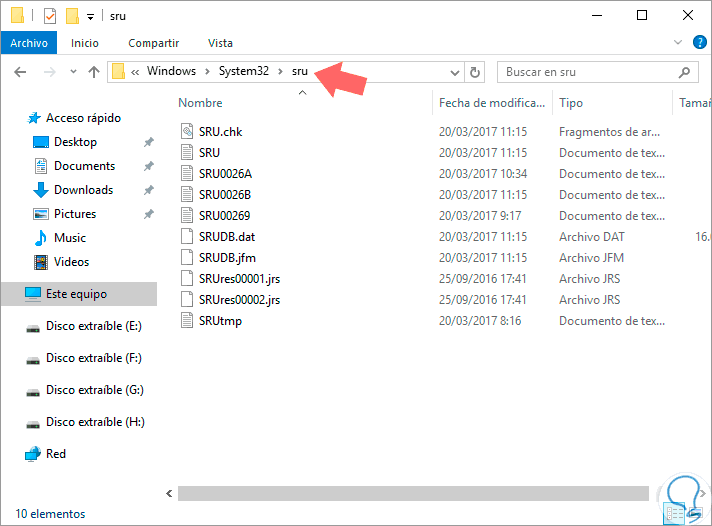The image size is (712, 526).
Task: Open Disco extraíble (G:)
Action: point(94,390)
